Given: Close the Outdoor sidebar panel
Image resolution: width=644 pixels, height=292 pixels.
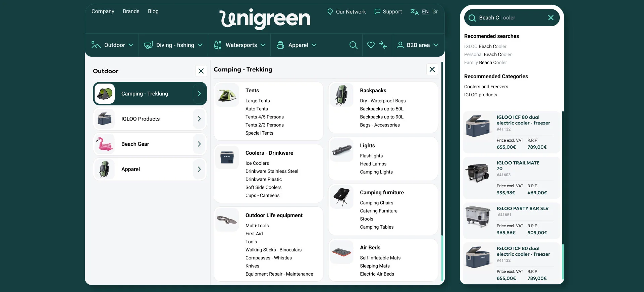Looking at the screenshot, I should click(x=201, y=71).
